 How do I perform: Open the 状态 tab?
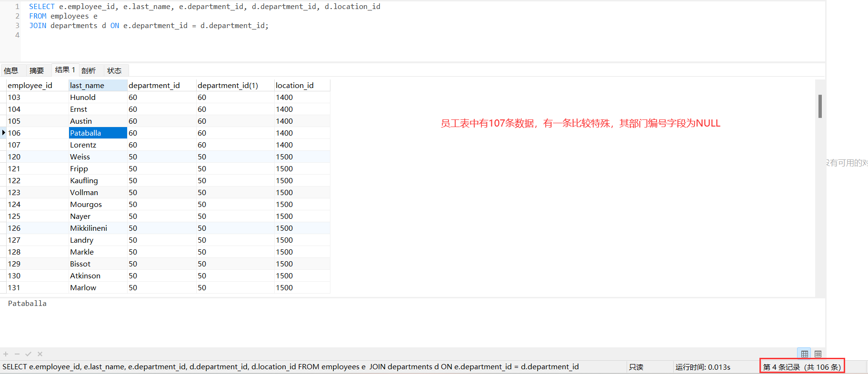point(114,70)
